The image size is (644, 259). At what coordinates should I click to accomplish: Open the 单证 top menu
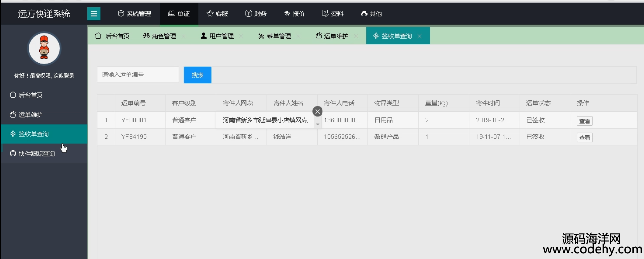(x=179, y=14)
